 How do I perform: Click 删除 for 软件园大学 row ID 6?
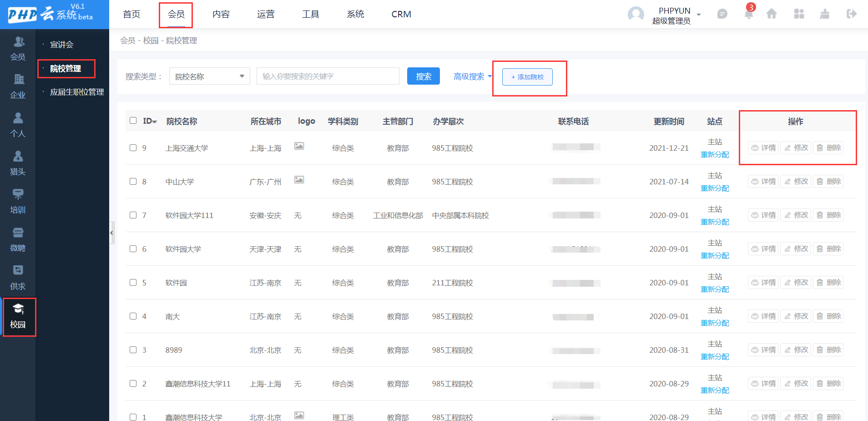pyautogui.click(x=828, y=249)
